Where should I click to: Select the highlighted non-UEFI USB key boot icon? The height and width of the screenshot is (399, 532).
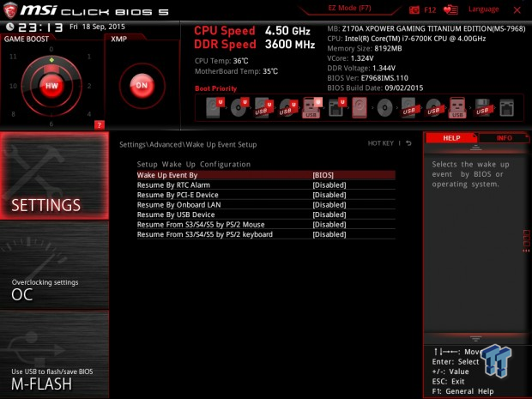(x=457, y=107)
